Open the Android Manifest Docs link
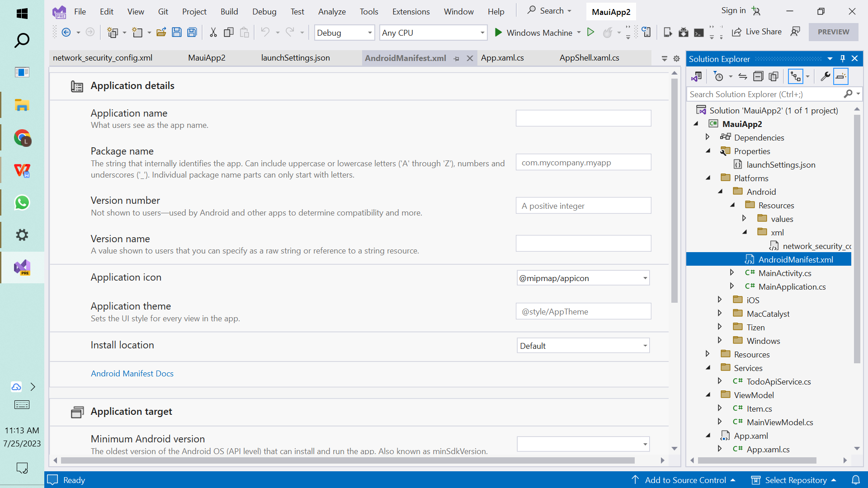 132,374
